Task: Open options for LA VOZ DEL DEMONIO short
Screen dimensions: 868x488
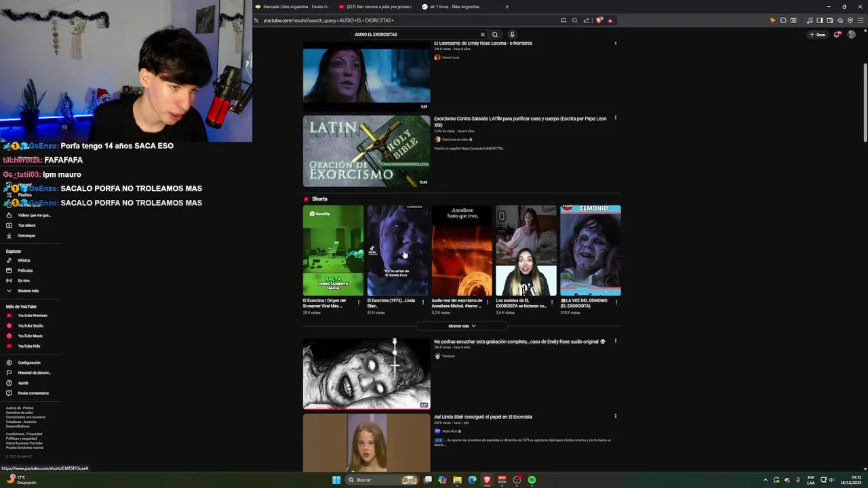Action: (x=616, y=302)
